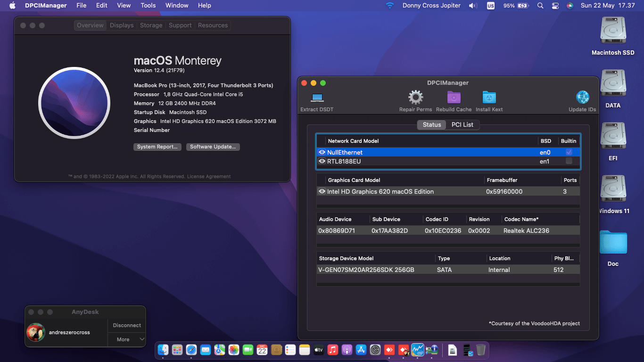Open the View menu
The image size is (644, 362).
[124, 6]
